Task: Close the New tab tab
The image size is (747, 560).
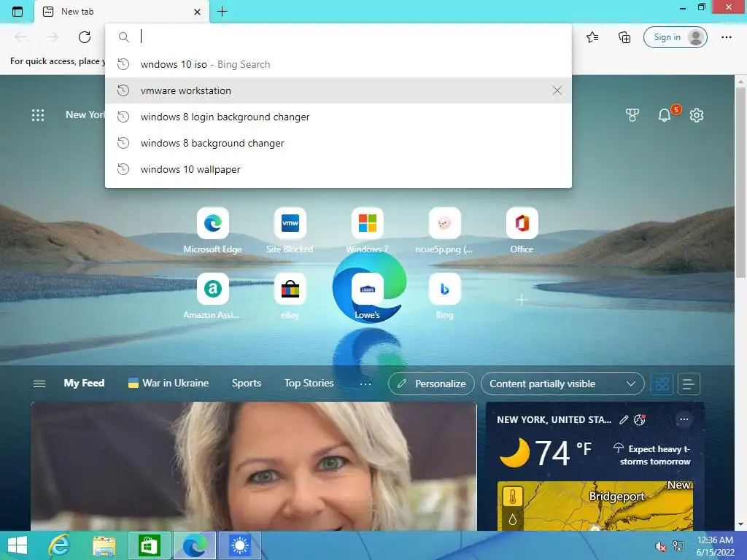Action: [197, 12]
